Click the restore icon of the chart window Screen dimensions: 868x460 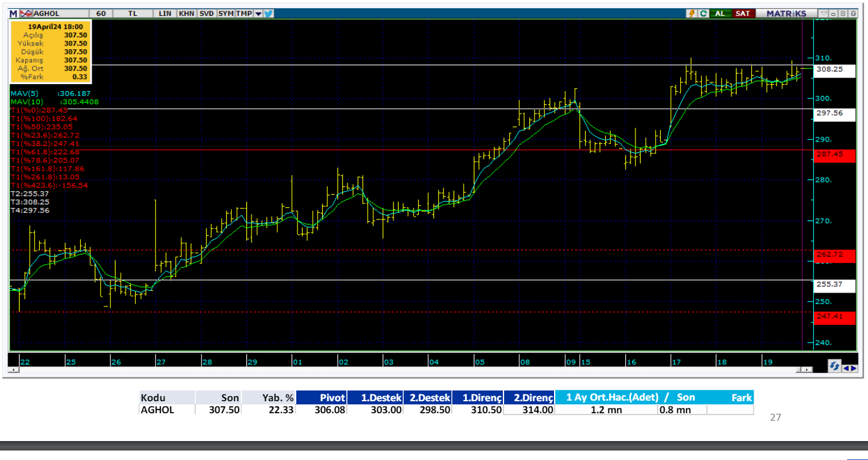pyautogui.click(x=843, y=13)
